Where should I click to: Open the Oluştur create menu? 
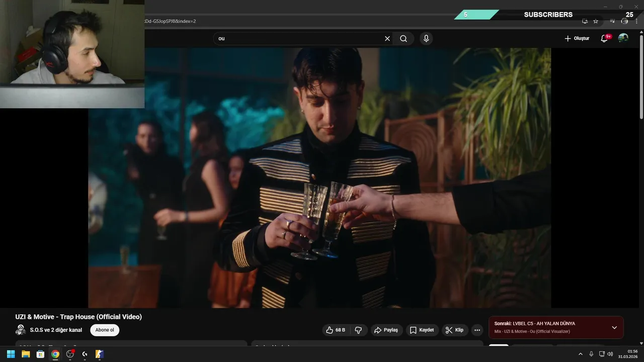[x=577, y=39]
